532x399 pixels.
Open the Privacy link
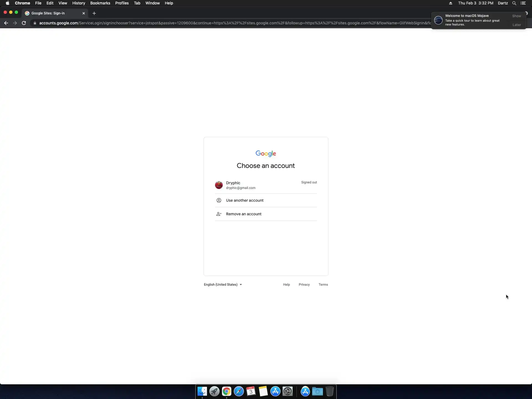point(304,285)
